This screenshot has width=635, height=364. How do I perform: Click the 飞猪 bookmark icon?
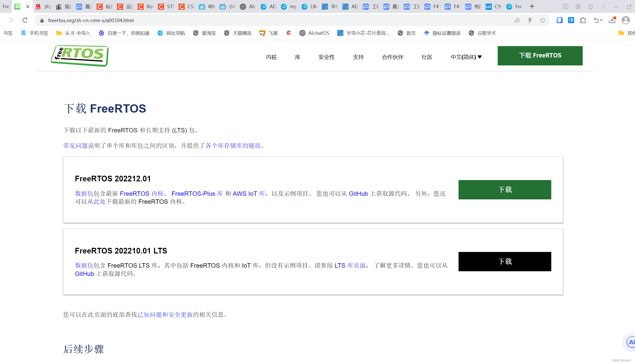(x=262, y=33)
